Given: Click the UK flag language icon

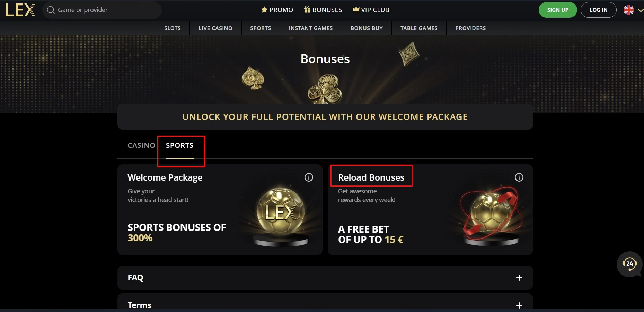Looking at the screenshot, I should point(628,10).
